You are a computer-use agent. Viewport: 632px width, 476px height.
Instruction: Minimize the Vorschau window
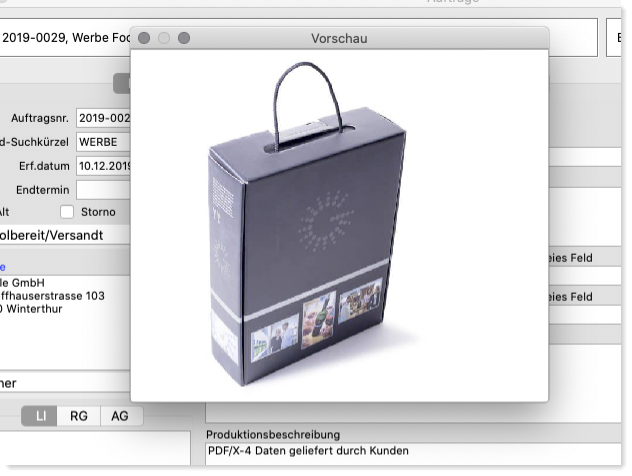pyautogui.click(x=164, y=38)
